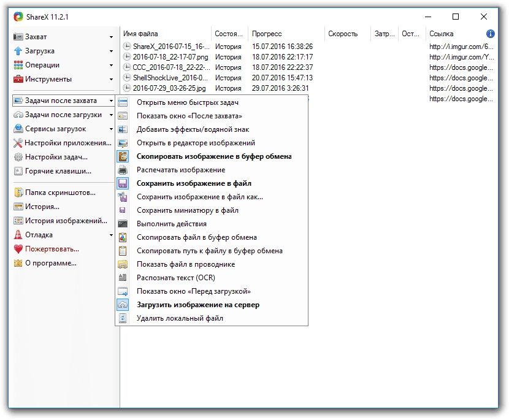
Task: Select Распознать текст (OCR) menu entry
Action: tap(211, 278)
